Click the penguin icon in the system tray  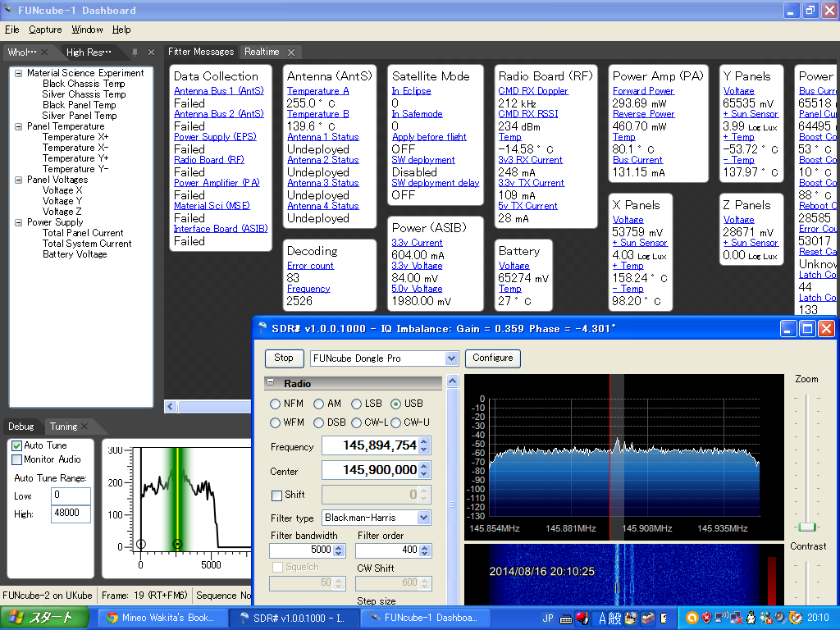pyautogui.click(x=751, y=619)
